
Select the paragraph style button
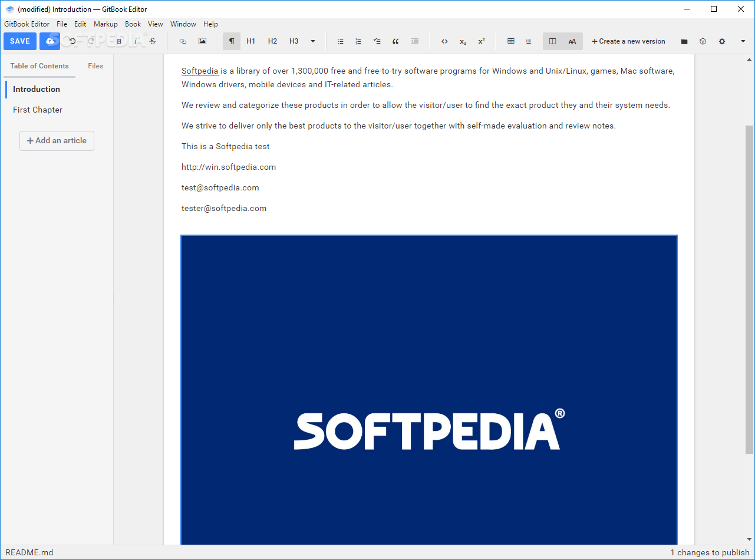point(232,41)
